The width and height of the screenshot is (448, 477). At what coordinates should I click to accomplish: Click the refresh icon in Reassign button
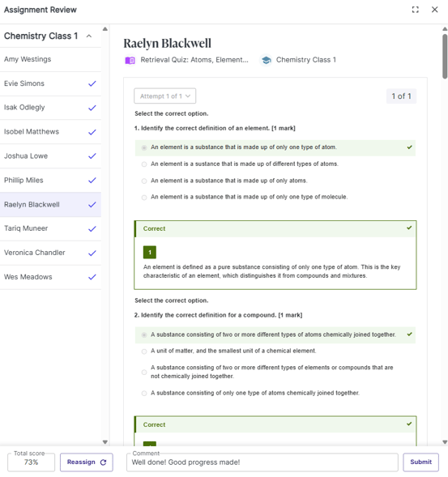pos(103,462)
